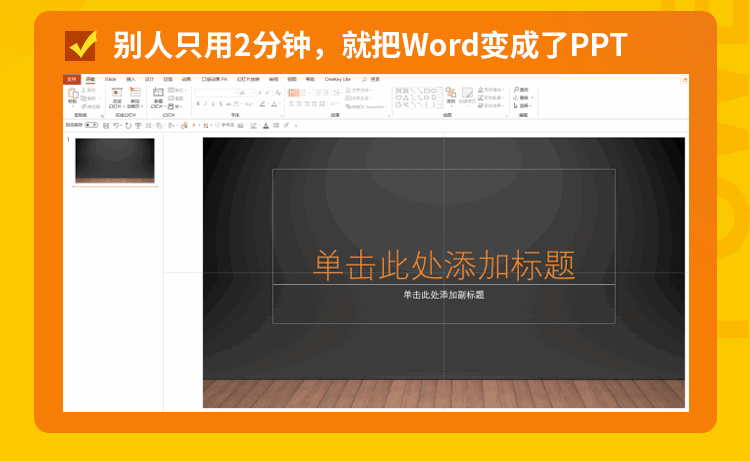Click the Search (搜索) box in ribbon

click(371, 79)
